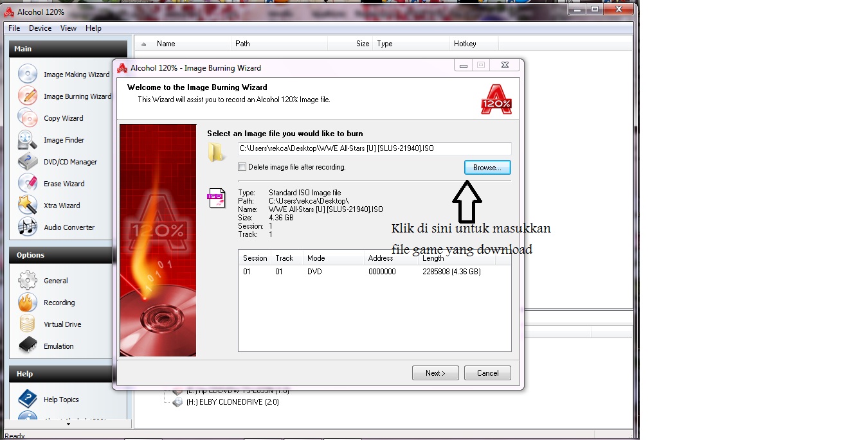Maximize the Alcohol 120% main window

point(595,8)
